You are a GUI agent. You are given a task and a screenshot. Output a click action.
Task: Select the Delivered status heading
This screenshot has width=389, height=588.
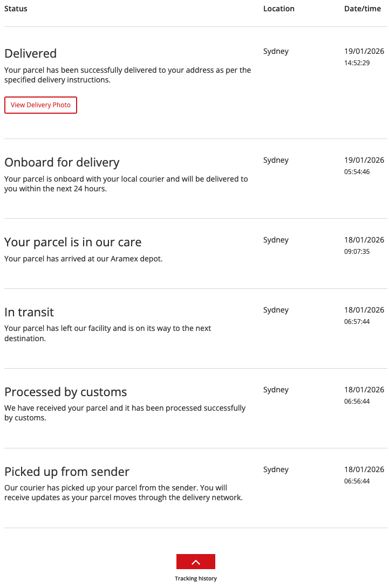[30, 53]
